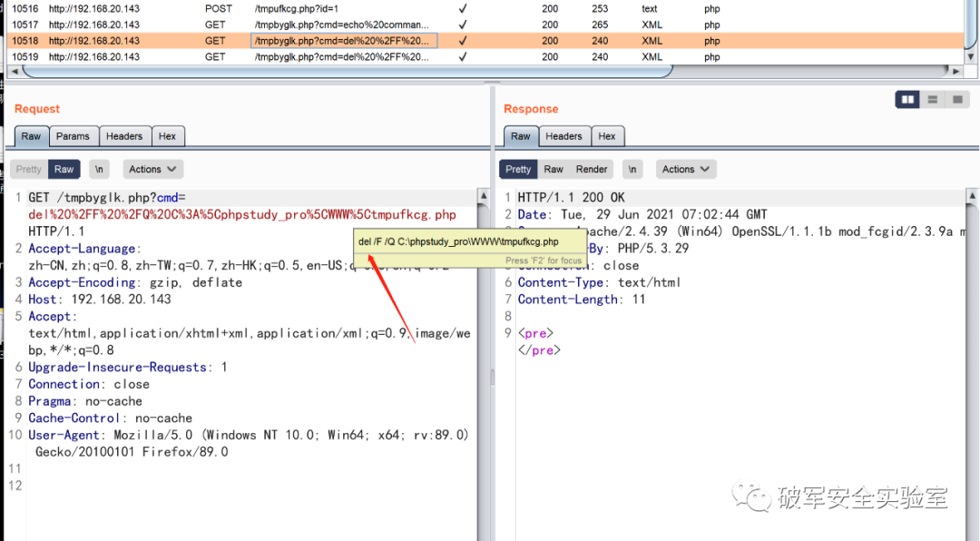Toggle newline display in Request panel
The image size is (980, 541).
click(x=99, y=169)
